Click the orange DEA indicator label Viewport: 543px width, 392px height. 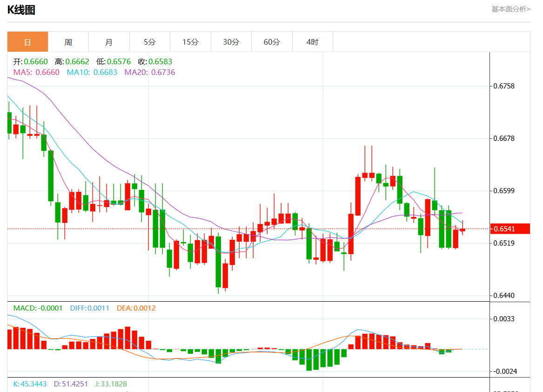(x=136, y=308)
